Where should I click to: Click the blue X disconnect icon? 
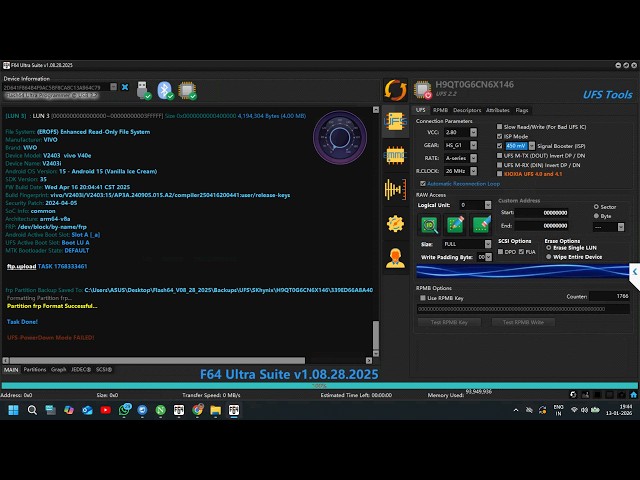pyautogui.click(x=125, y=87)
